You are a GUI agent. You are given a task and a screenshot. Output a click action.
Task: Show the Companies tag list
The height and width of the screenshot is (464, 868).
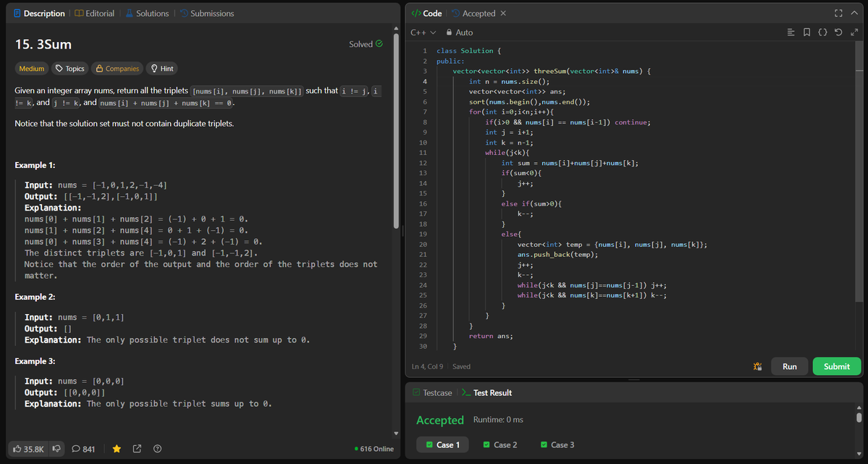pyautogui.click(x=117, y=69)
